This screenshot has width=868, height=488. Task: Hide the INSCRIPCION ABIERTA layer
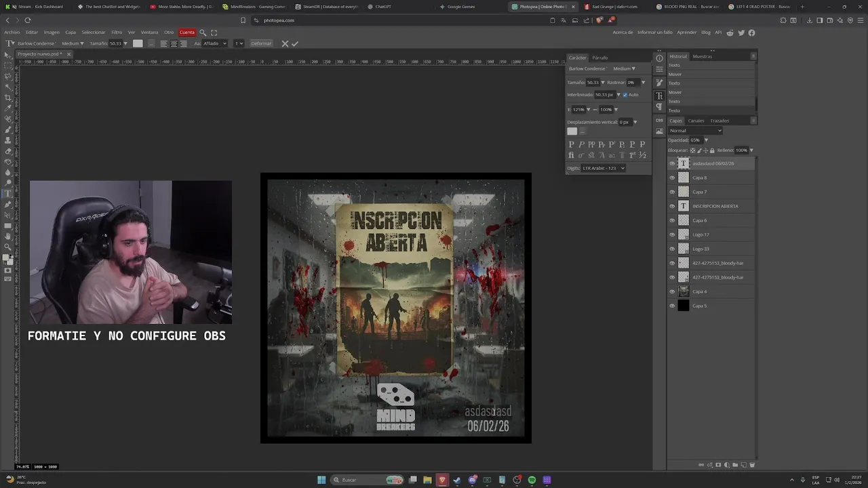tap(672, 206)
